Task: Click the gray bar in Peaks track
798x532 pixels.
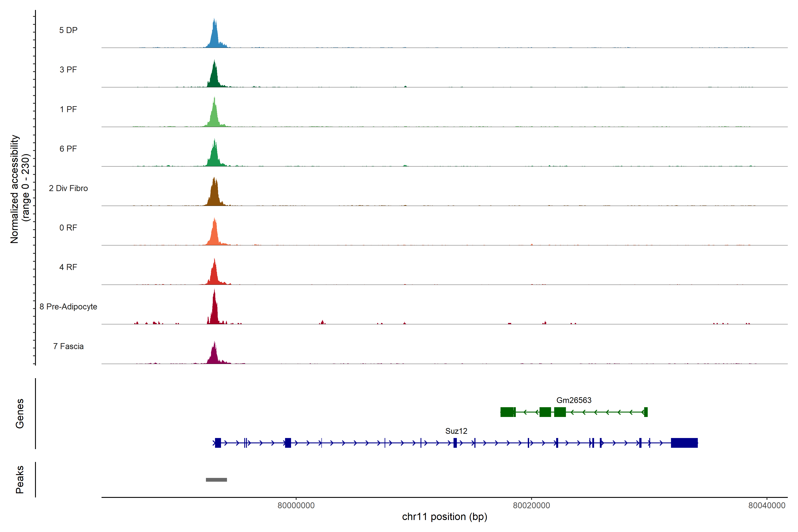Action: tap(217, 480)
